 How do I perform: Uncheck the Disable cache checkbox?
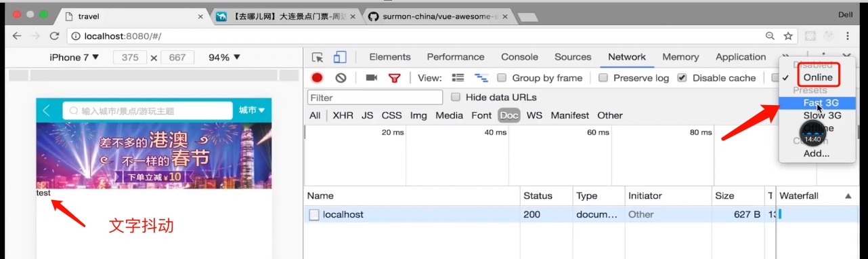pos(682,78)
